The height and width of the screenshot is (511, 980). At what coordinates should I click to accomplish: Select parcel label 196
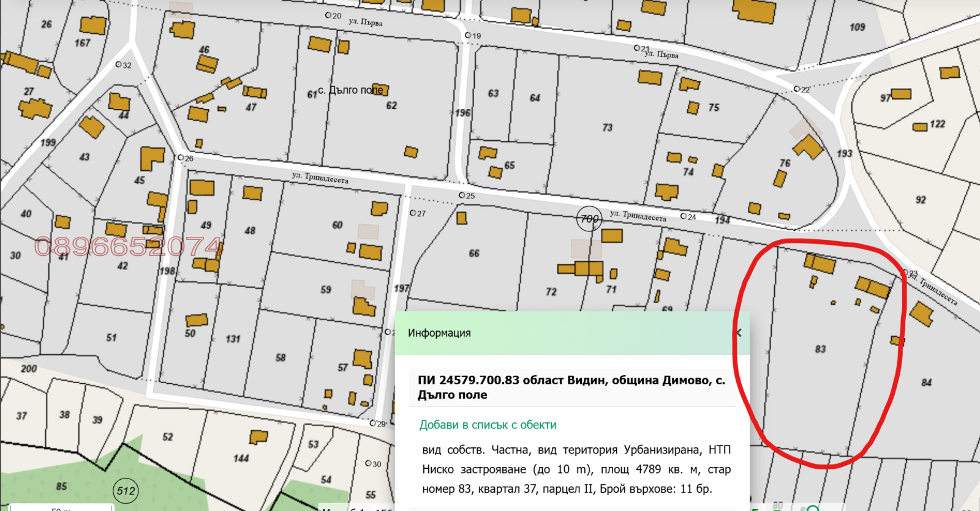(463, 113)
